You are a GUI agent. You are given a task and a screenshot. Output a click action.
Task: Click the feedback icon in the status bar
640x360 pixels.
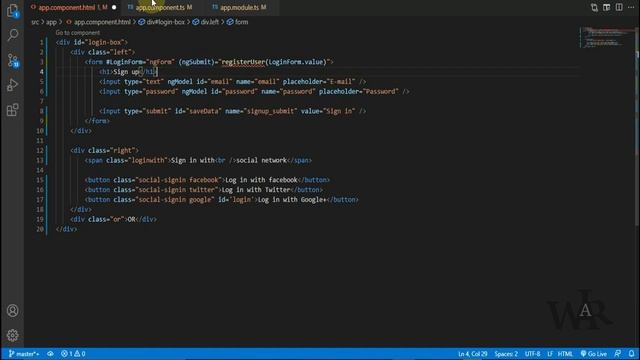point(618,354)
